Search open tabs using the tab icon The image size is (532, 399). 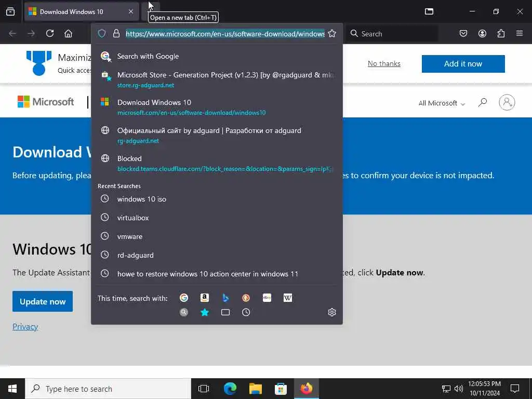tap(225, 312)
